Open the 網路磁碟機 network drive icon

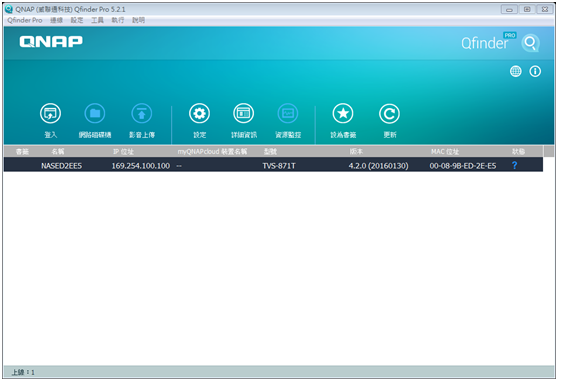(x=95, y=114)
